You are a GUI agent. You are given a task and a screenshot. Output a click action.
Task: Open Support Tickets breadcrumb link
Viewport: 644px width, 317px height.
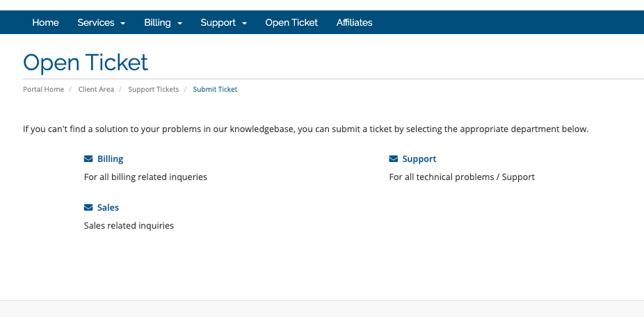coord(154,89)
